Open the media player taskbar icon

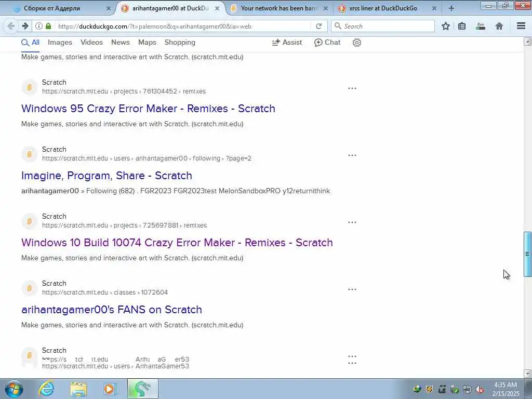point(109,389)
